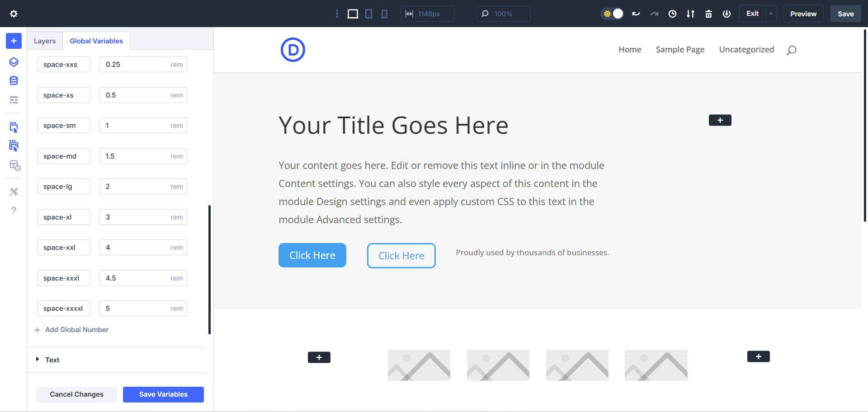This screenshot has width=868, height=412.
Task: Click the Save button in top bar
Action: [x=845, y=14]
